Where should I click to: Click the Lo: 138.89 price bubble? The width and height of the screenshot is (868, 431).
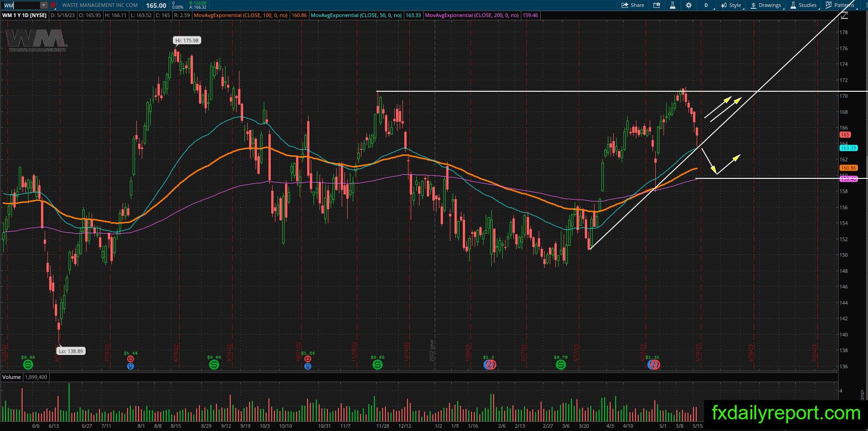(x=70, y=351)
